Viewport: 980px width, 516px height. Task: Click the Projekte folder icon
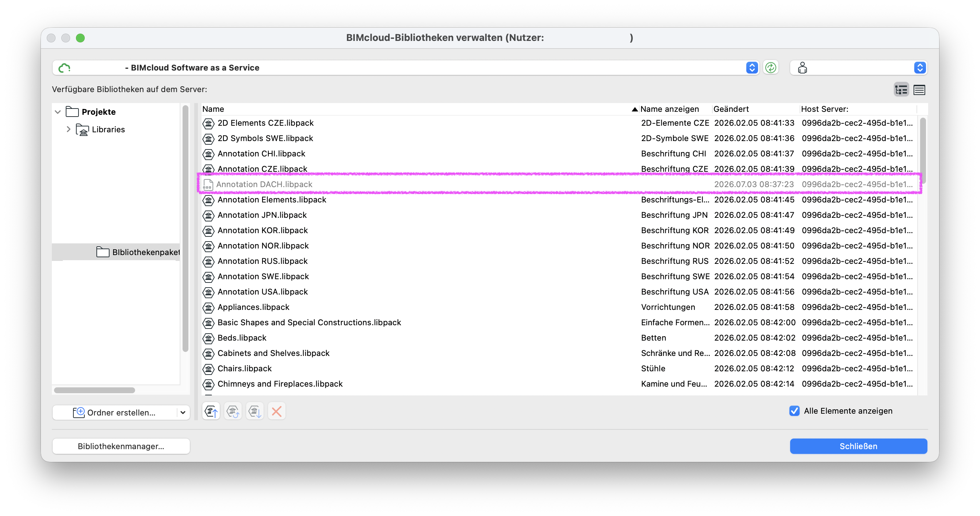tap(72, 112)
